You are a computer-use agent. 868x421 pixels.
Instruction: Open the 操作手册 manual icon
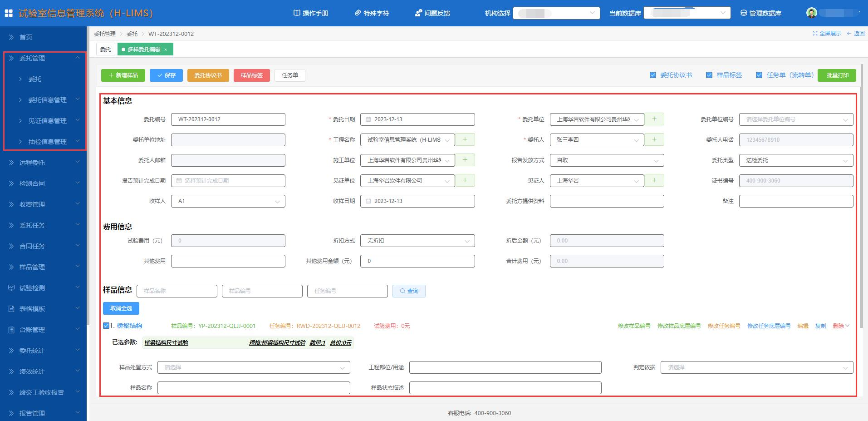click(297, 13)
